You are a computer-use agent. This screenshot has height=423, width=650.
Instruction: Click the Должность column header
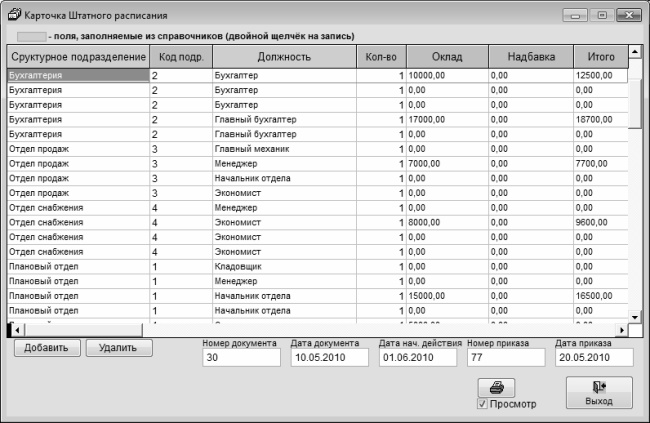(x=284, y=57)
